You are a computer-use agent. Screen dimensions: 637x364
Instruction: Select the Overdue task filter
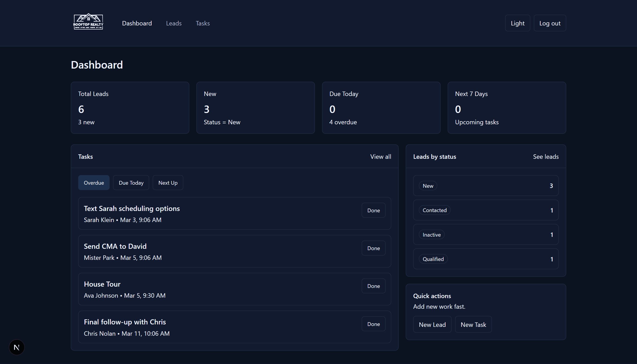(94, 182)
